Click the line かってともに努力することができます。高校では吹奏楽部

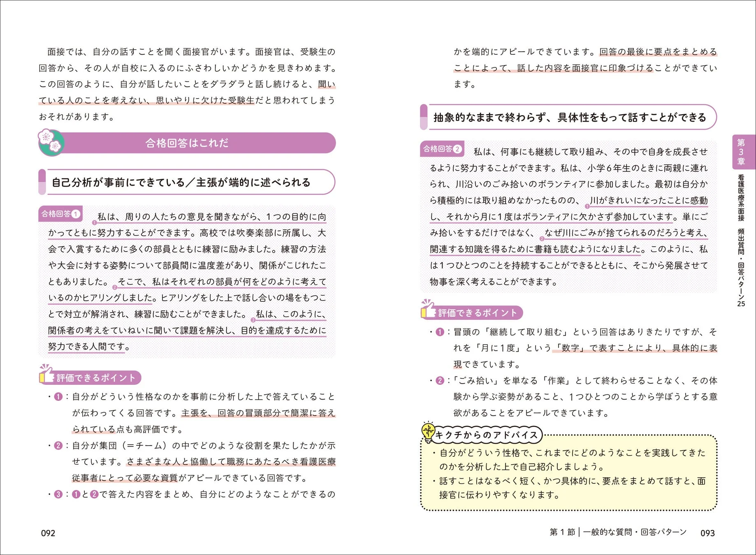187,233
